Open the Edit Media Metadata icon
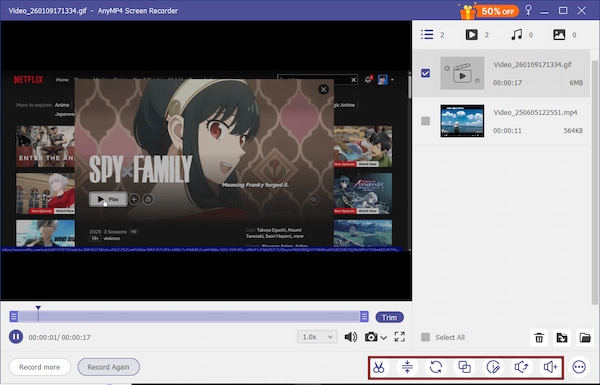The height and width of the screenshot is (385, 600). pyautogui.click(x=493, y=367)
